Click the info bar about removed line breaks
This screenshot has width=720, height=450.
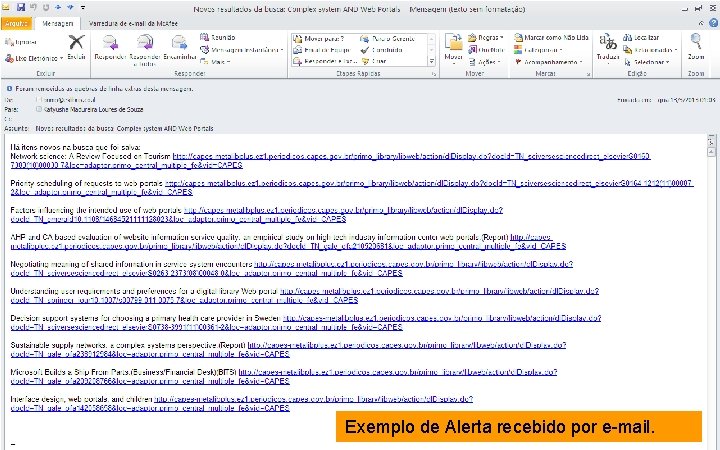click(100, 89)
